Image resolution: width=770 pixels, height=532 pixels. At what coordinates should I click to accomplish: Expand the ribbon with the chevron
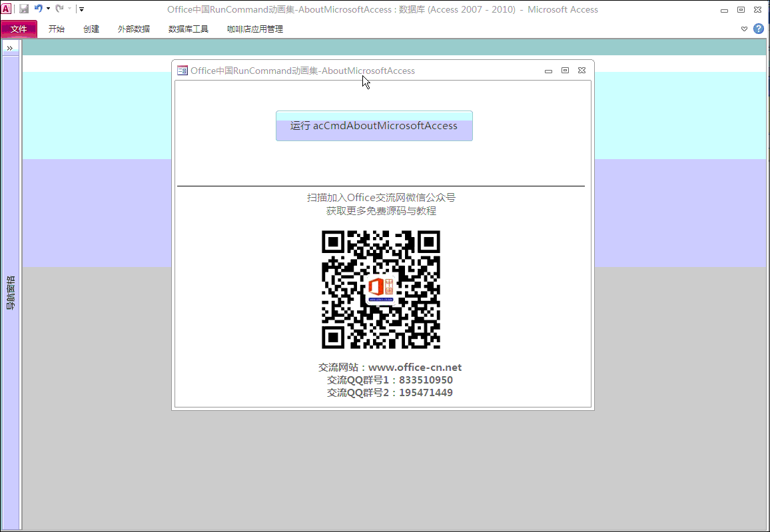point(744,29)
